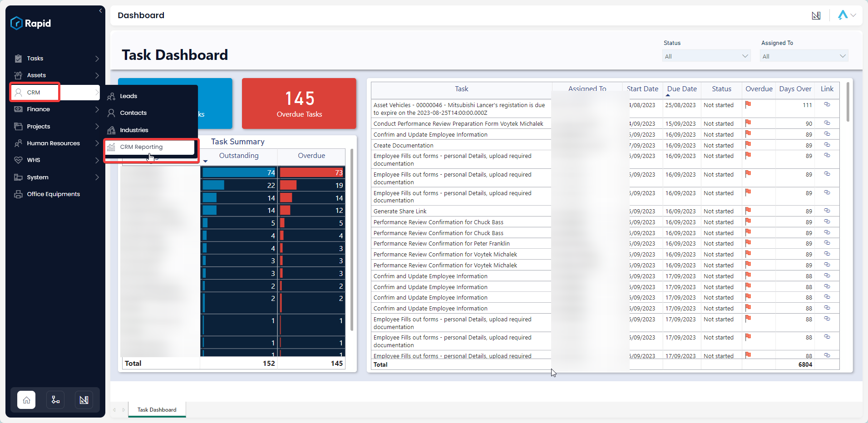Click the red overdue bar showing 73

pos(311,172)
